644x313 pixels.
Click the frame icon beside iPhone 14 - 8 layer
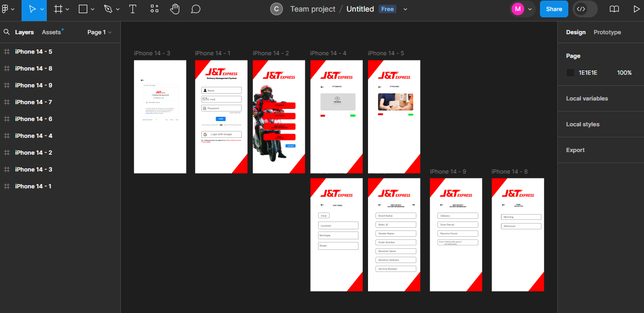(x=7, y=68)
